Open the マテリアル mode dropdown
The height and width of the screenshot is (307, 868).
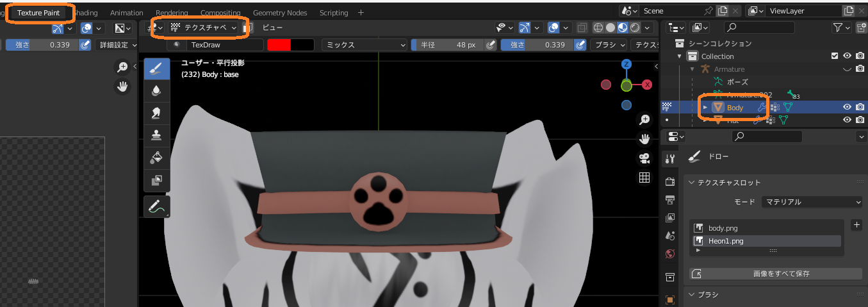tap(813, 202)
